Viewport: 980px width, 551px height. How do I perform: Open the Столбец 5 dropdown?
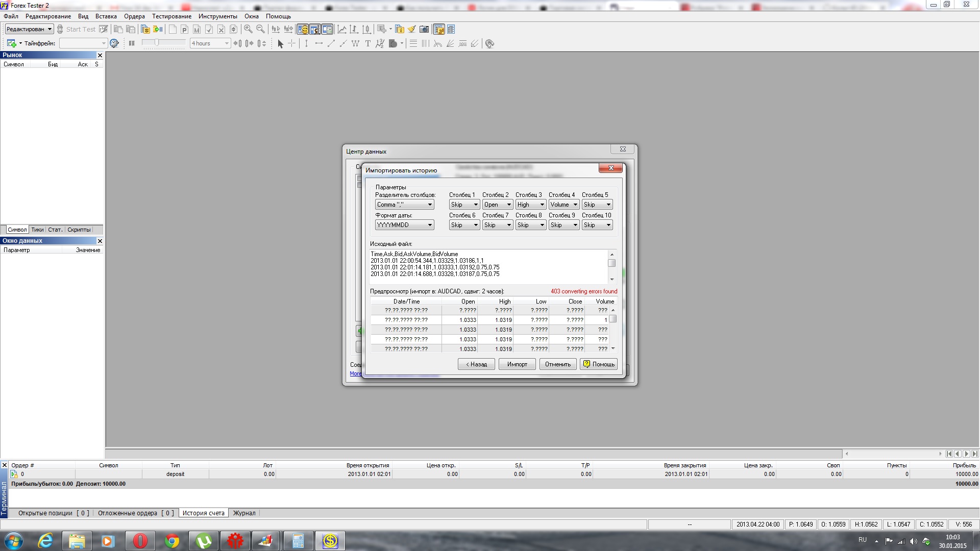pyautogui.click(x=597, y=205)
